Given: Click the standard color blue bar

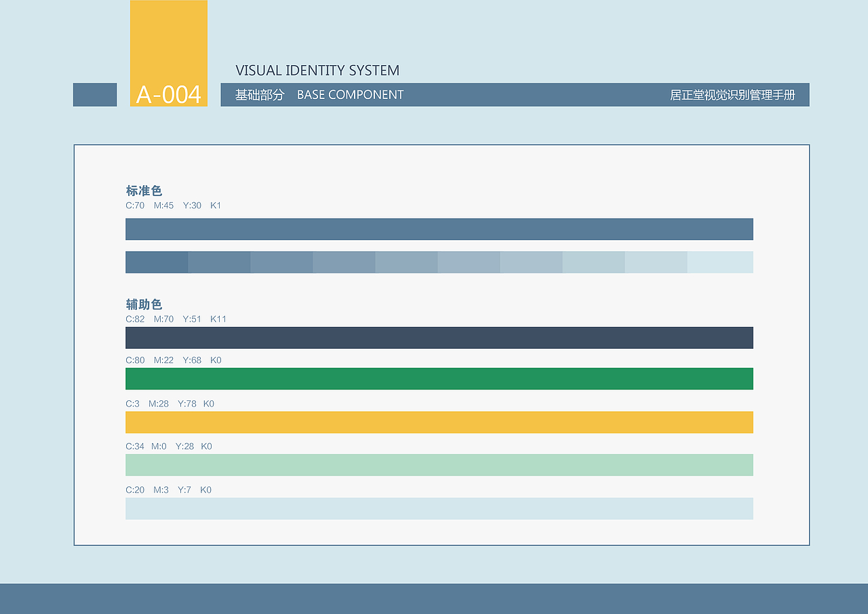Looking at the screenshot, I should (x=439, y=229).
